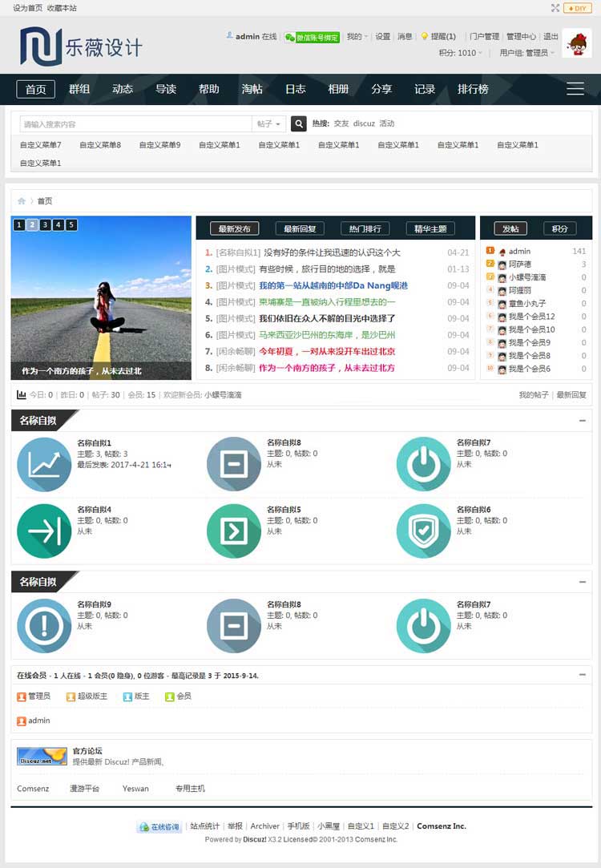
Task: Click the 版主 legend icon
Action: [127, 697]
